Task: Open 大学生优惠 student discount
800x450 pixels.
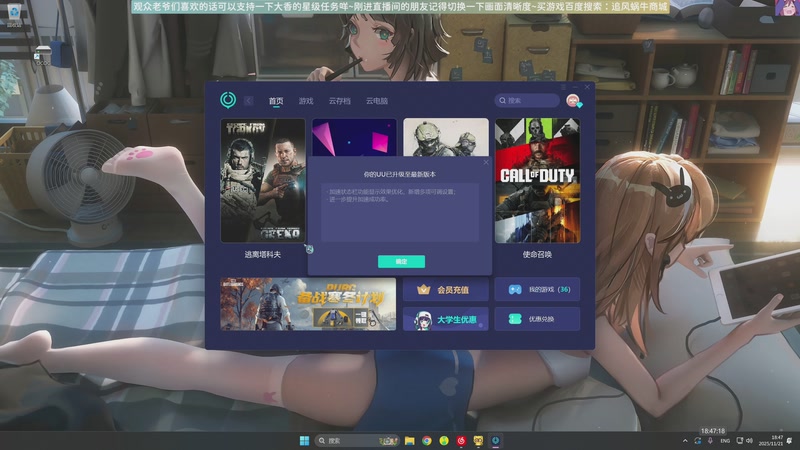Action: [x=445, y=319]
